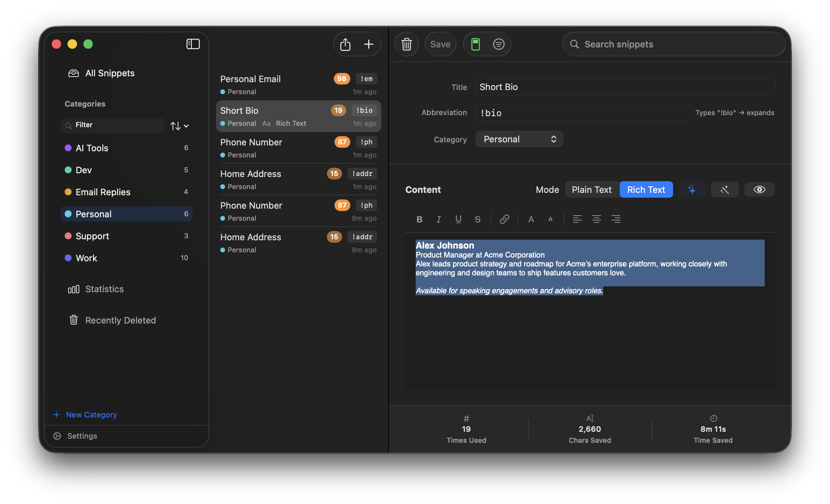Open Phone Number snippet from 9m ago

(x=298, y=211)
